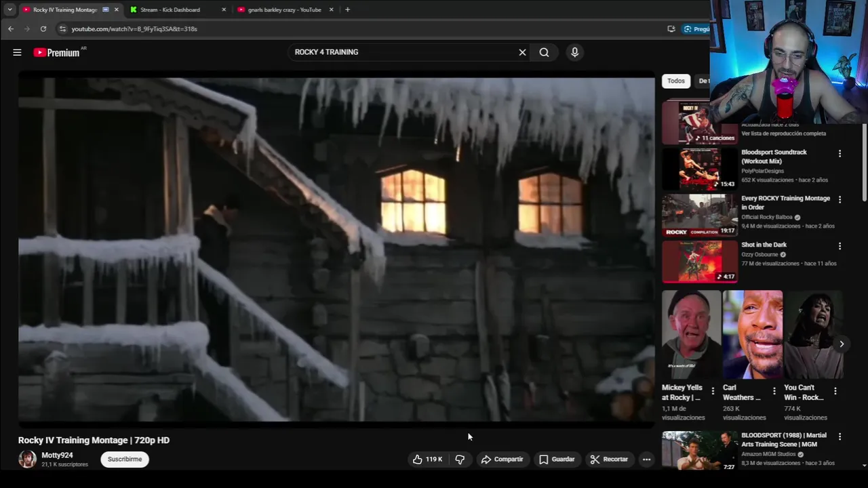868x488 pixels.
Task: Open Carl Weathers short thumbnail
Action: (x=753, y=334)
